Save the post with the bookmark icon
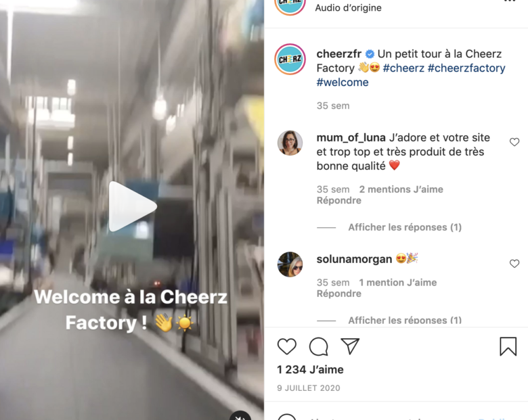 coord(508,346)
